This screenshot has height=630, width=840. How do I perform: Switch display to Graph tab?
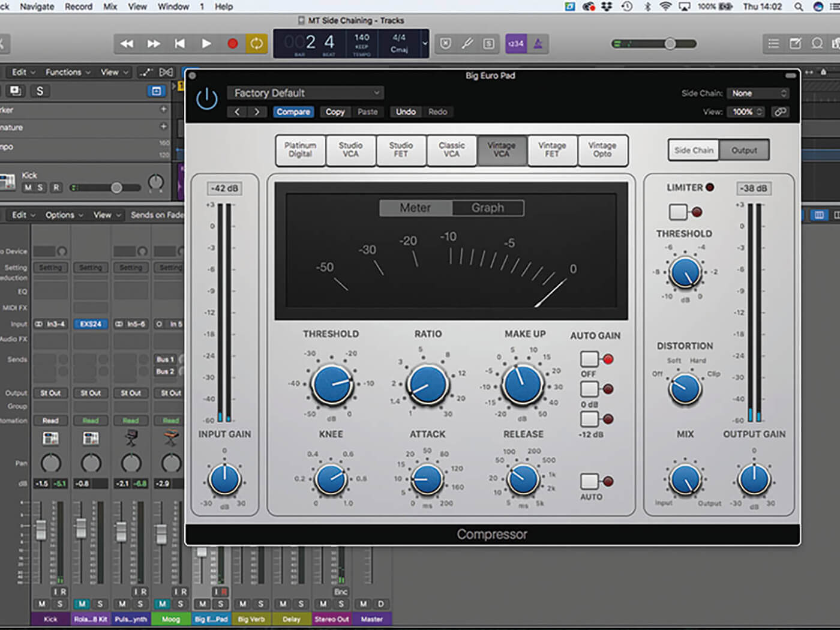pyautogui.click(x=488, y=208)
